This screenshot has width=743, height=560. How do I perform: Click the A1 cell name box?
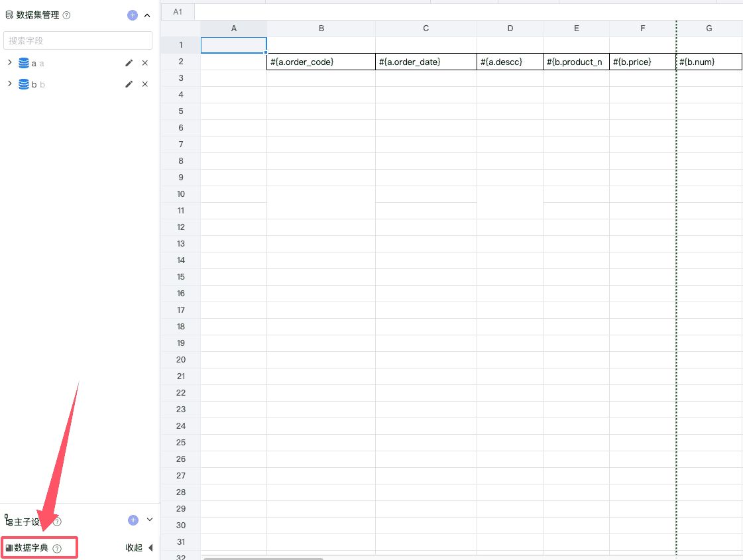[178, 12]
